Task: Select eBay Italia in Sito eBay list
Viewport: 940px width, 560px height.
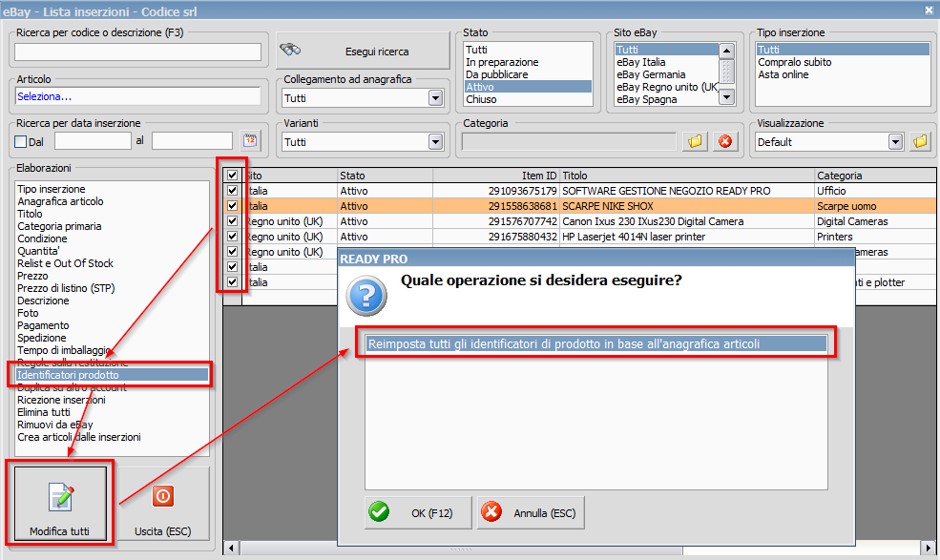Action: pos(667,62)
